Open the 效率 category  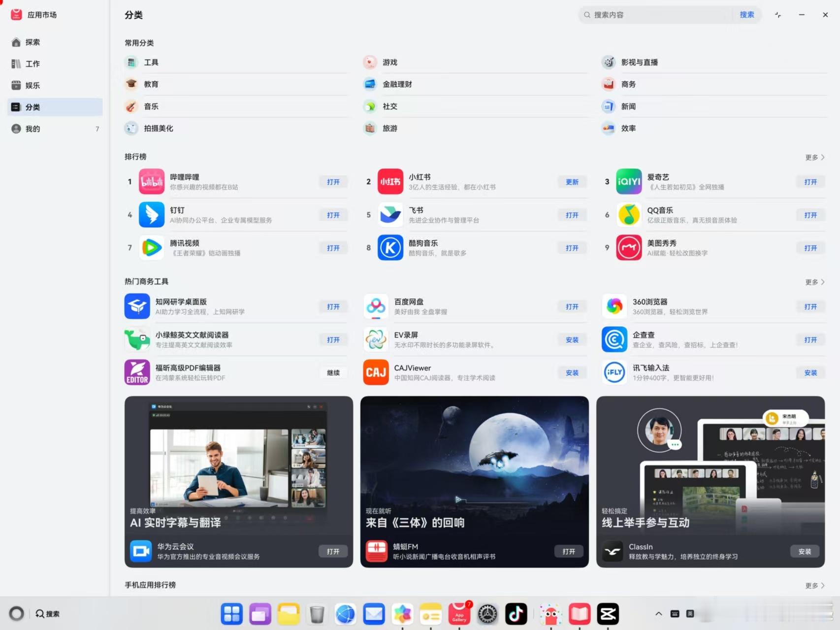(x=713, y=129)
